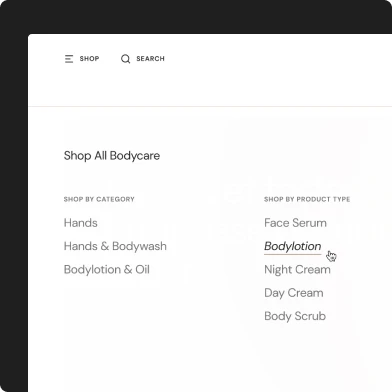Image resolution: width=392 pixels, height=392 pixels.
Task: Click the SHOP BY CATEGORY heading
Action: click(99, 199)
